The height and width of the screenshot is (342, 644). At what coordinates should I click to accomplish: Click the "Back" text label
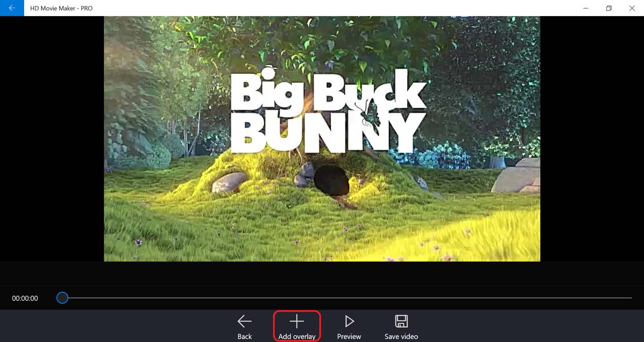(245, 336)
